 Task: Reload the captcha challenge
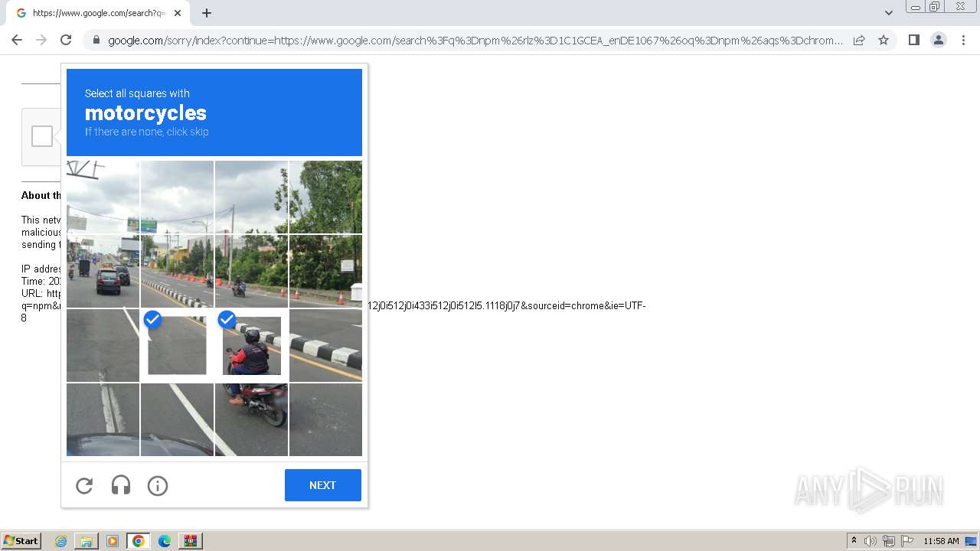pos(84,485)
